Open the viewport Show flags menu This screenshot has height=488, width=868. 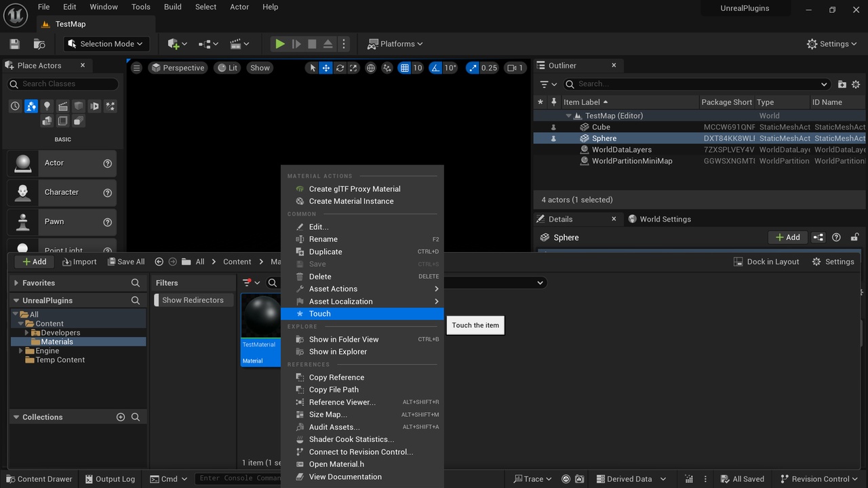(260, 68)
